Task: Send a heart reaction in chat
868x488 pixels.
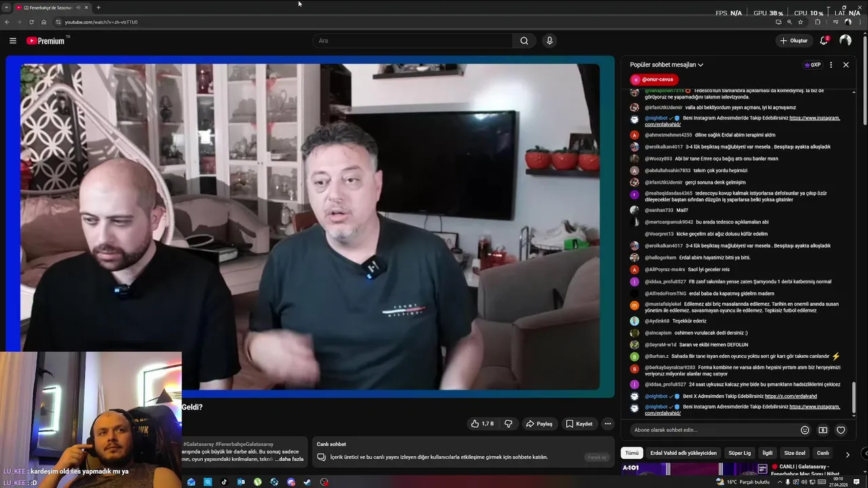Action: 841,430
